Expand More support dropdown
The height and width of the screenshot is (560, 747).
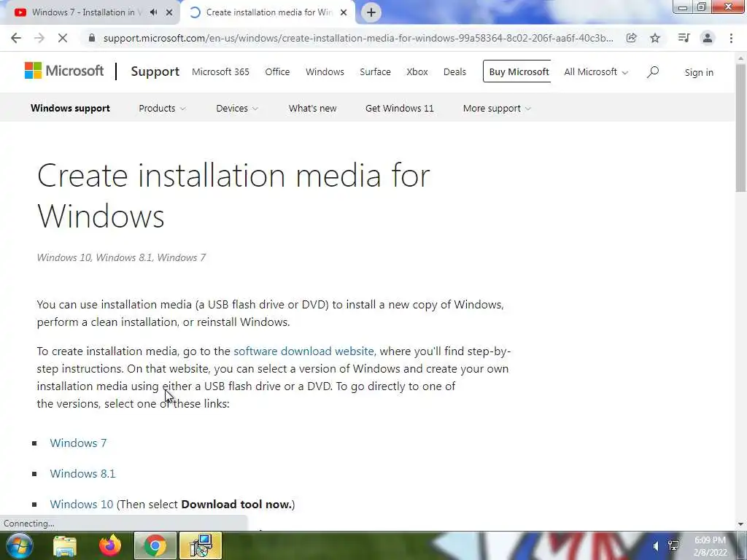497,109
